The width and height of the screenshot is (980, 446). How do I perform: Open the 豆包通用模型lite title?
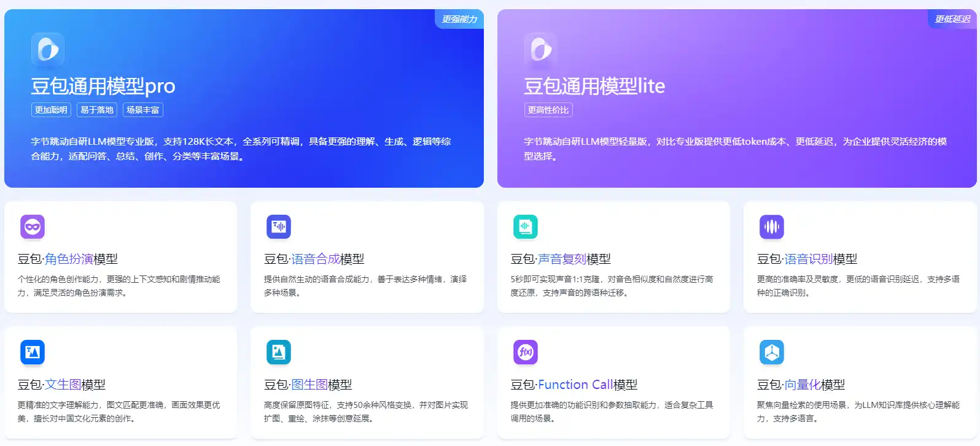[594, 86]
